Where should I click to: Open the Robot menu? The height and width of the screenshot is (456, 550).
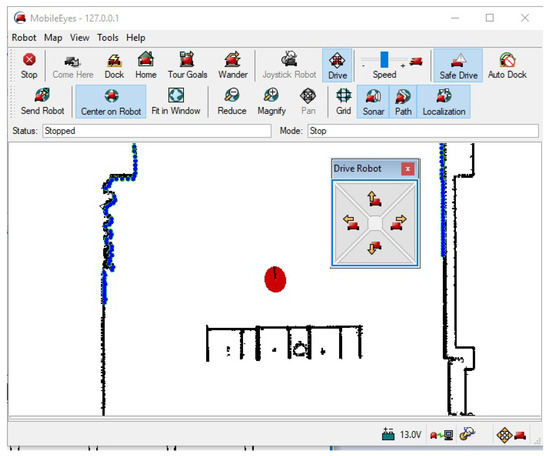[24, 38]
